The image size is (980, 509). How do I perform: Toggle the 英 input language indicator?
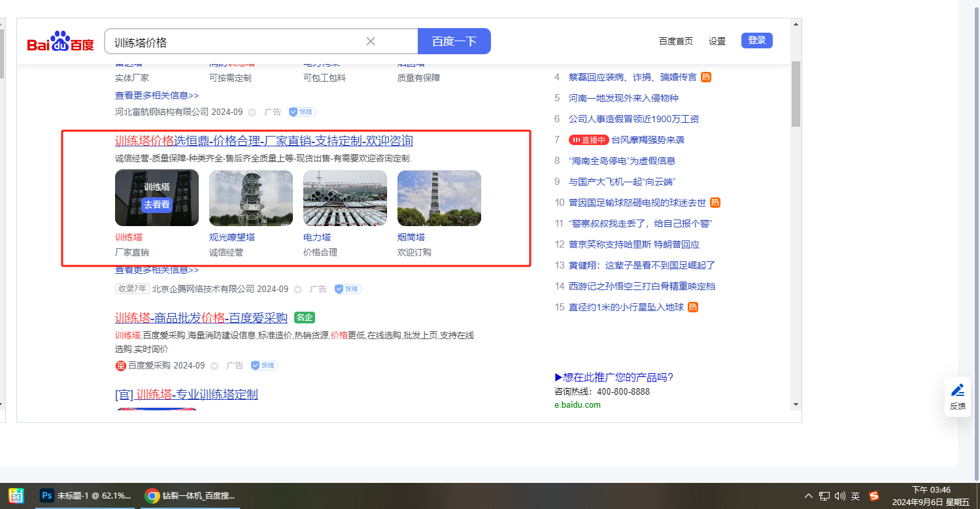coord(856,496)
